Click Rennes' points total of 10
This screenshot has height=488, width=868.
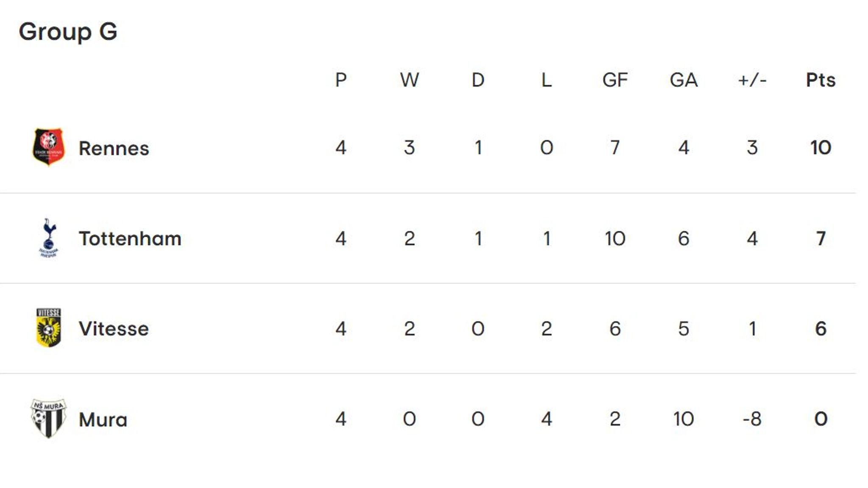(821, 148)
